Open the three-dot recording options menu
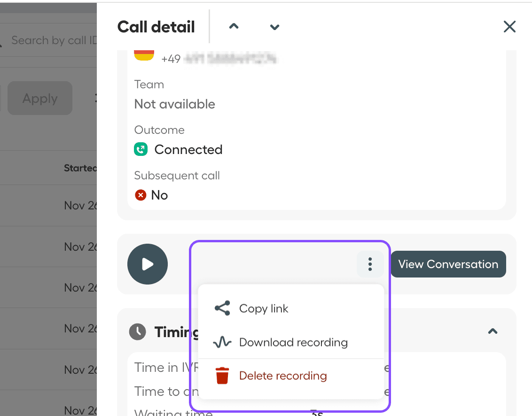The image size is (532, 416). pos(370,264)
